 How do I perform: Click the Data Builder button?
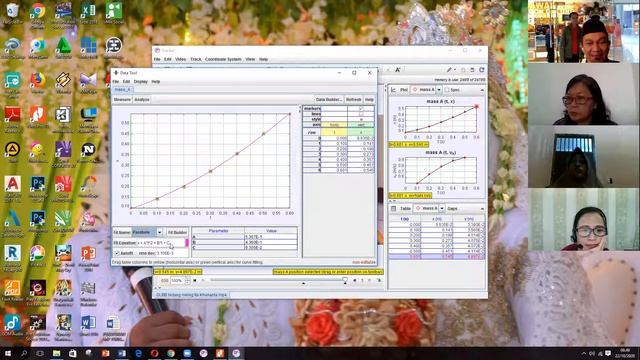329,100
